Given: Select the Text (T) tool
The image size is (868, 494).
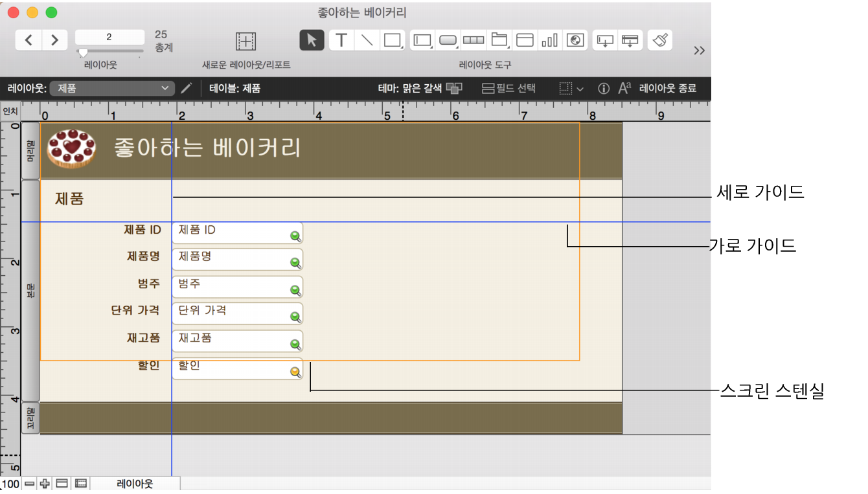Looking at the screenshot, I should (x=341, y=40).
